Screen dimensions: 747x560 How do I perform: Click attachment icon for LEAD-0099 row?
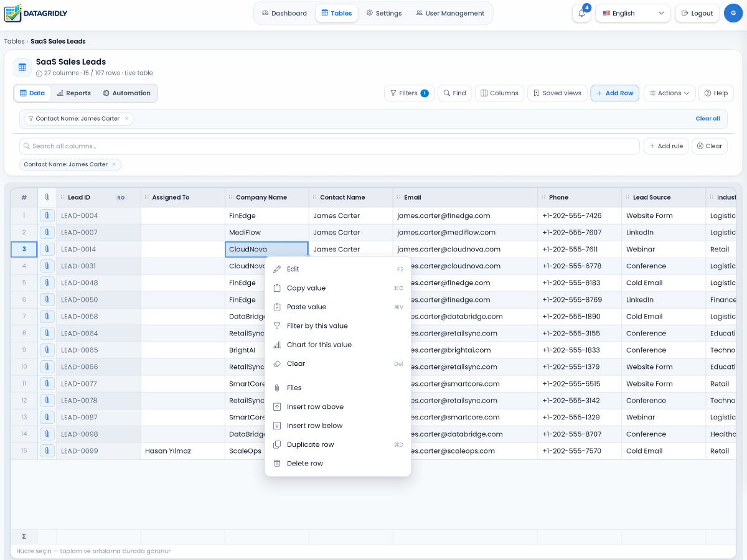47,450
